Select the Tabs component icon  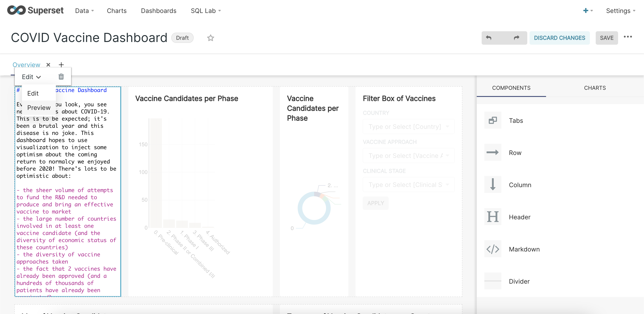click(x=492, y=120)
